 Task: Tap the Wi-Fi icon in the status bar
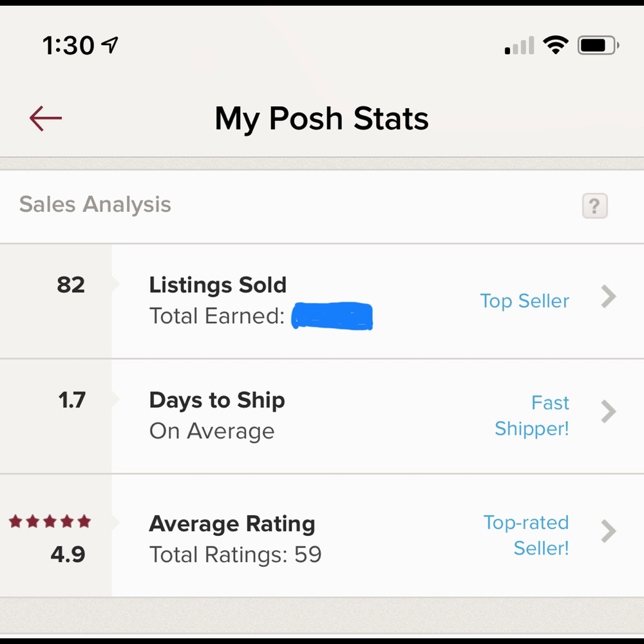coord(555,44)
